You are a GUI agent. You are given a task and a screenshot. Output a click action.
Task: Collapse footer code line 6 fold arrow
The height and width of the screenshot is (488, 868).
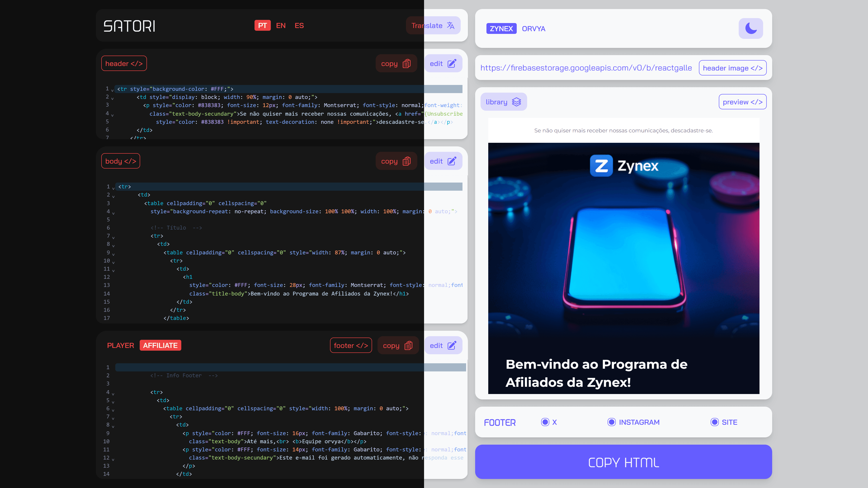tap(113, 410)
